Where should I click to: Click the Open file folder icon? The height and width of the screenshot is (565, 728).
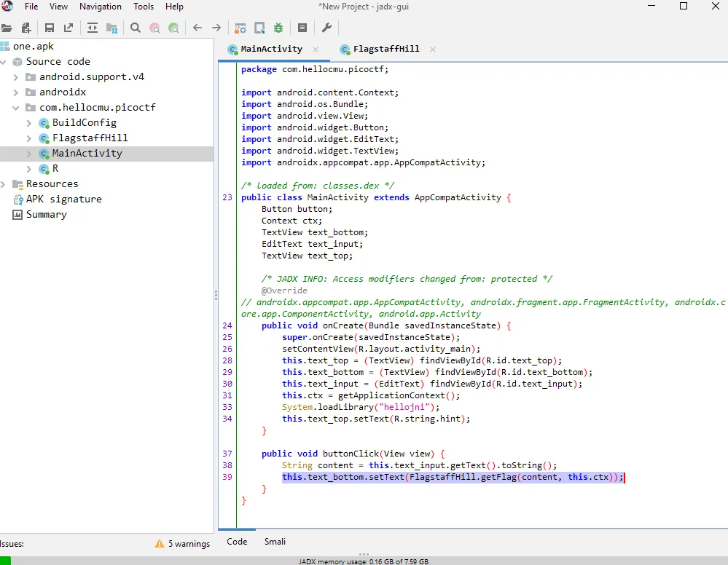pos(6,28)
